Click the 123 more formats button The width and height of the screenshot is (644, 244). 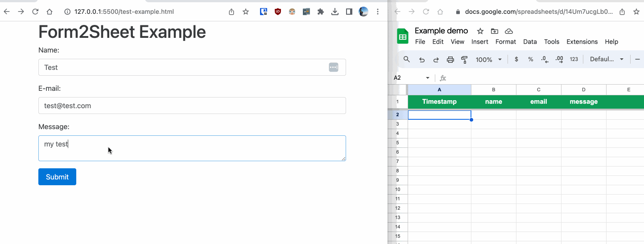[x=574, y=59]
